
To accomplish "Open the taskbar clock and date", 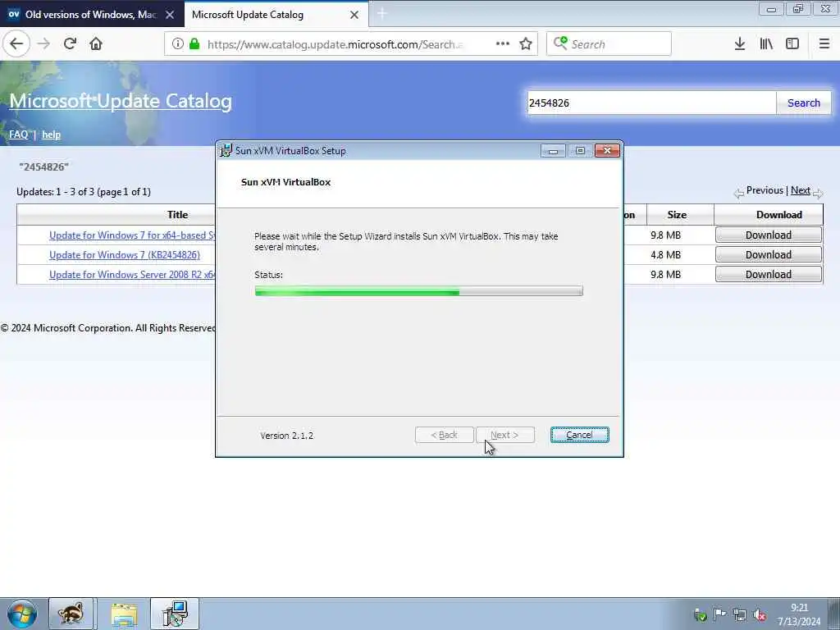I will point(799,614).
